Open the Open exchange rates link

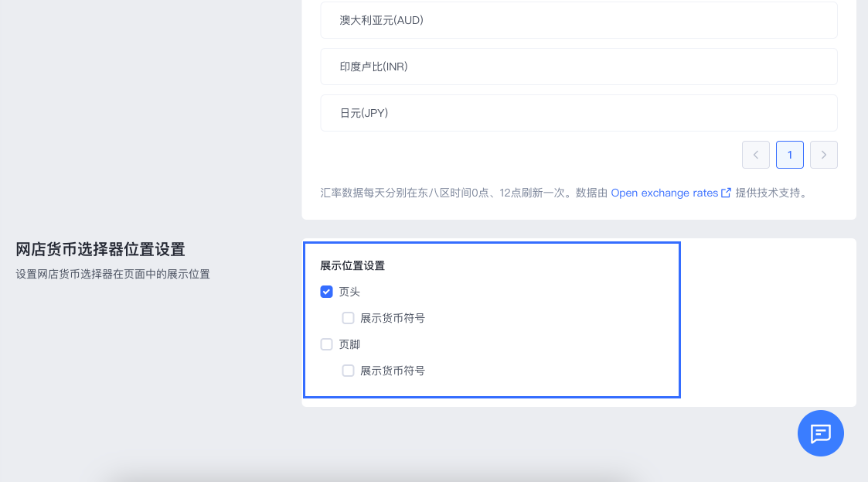coord(664,193)
